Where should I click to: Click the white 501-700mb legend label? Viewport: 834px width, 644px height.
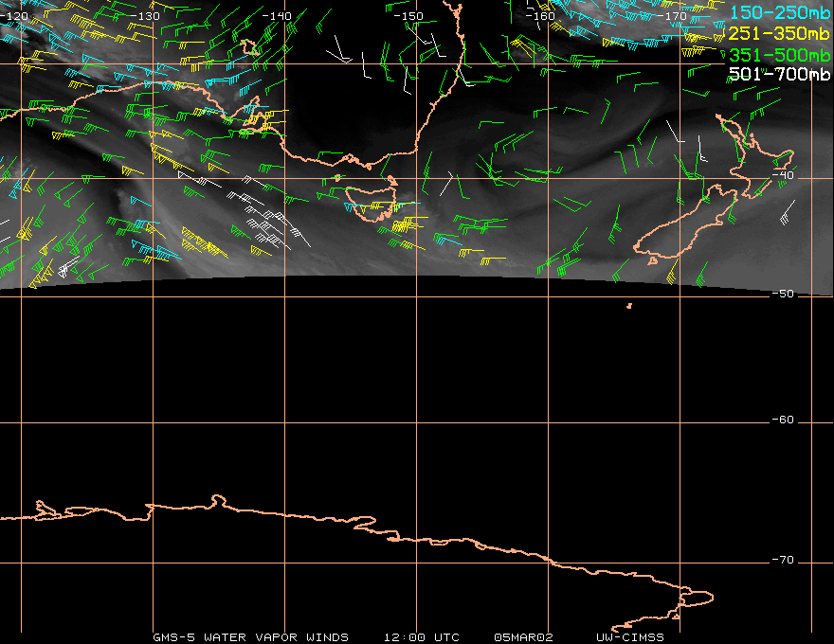point(779,74)
